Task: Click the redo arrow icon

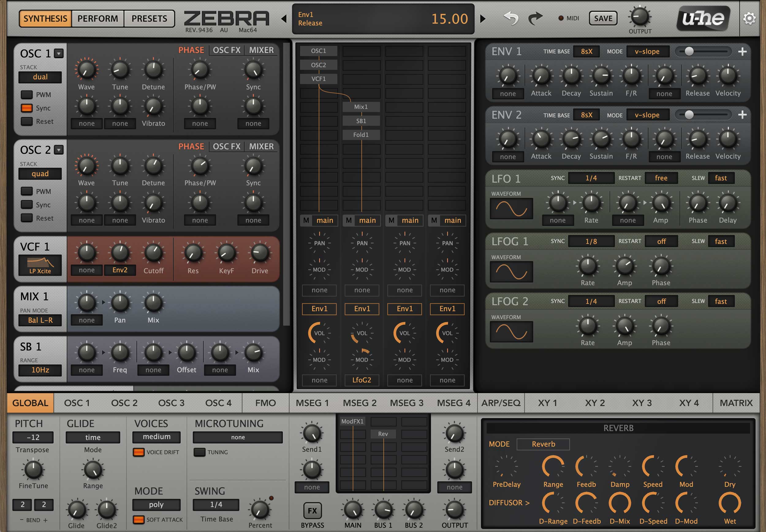Action: (536, 18)
